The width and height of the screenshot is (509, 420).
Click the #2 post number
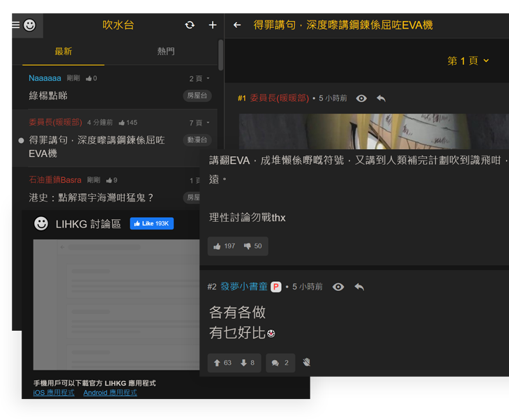pos(212,287)
